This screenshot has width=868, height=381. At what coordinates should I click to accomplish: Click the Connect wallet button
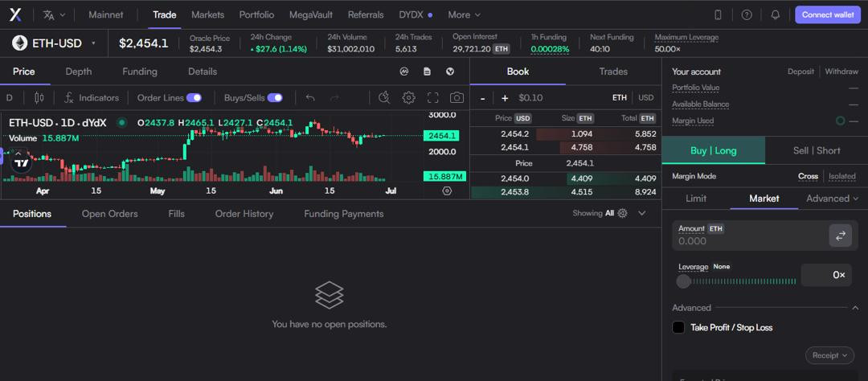[x=827, y=14]
